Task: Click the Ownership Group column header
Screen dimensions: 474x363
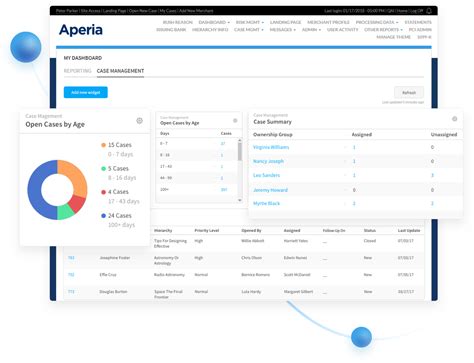Action: pyautogui.click(x=273, y=135)
